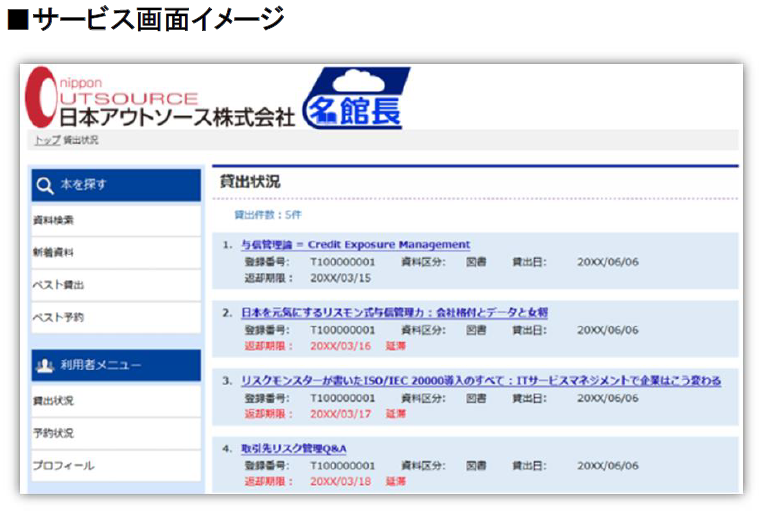Open the ISO/IEC 20000導入のすべて book link
This screenshot has height=513, width=763.
coord(481,381)
